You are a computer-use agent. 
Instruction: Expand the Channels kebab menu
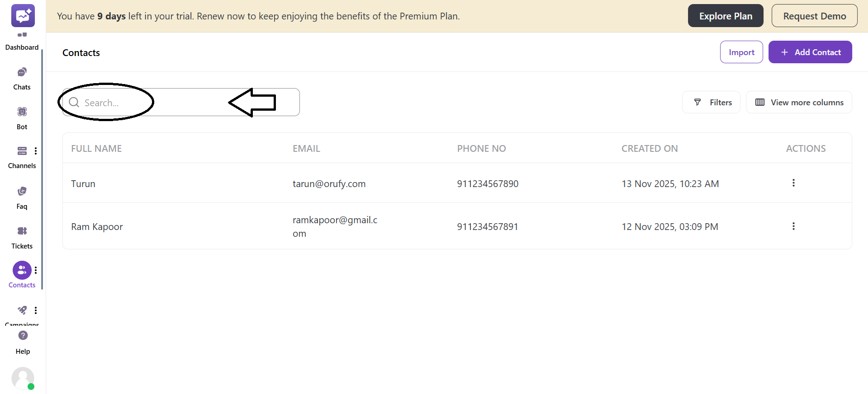point(36,150)
